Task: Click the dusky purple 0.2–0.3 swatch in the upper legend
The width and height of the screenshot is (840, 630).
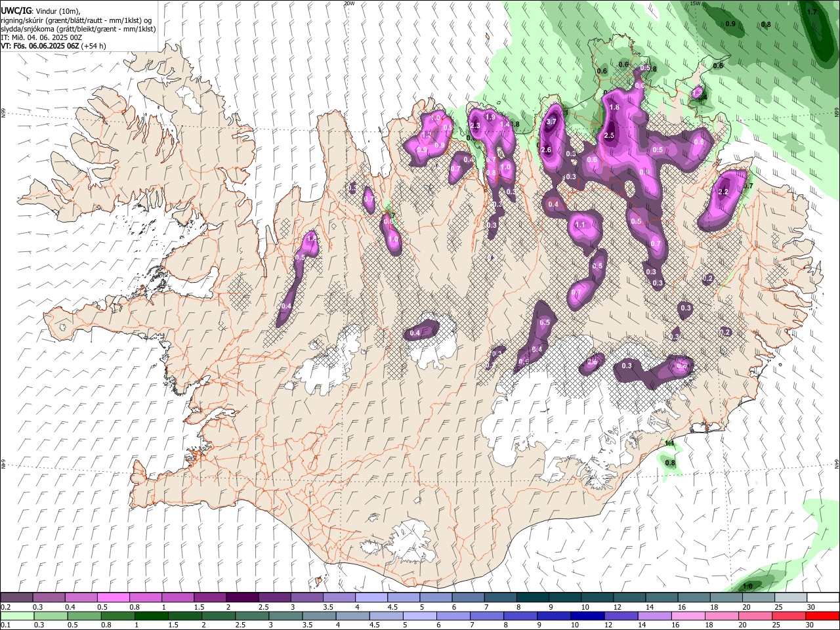Action: [x=17, y=598]
